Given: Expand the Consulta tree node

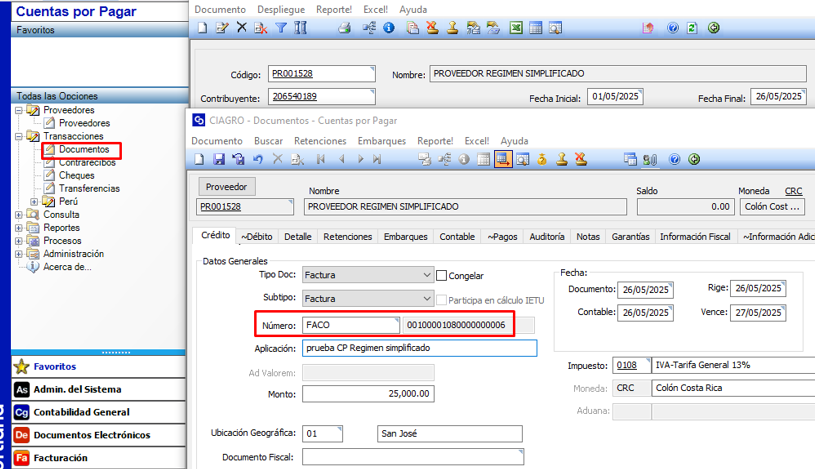Looking at the screenshot, I should pos(20,215).
